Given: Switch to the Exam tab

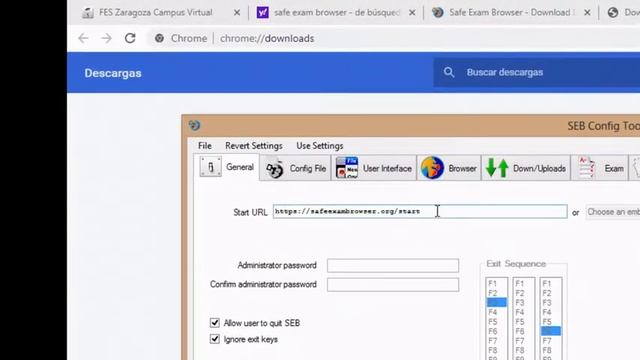Looking at the screenshot, I should coord(599,168).
